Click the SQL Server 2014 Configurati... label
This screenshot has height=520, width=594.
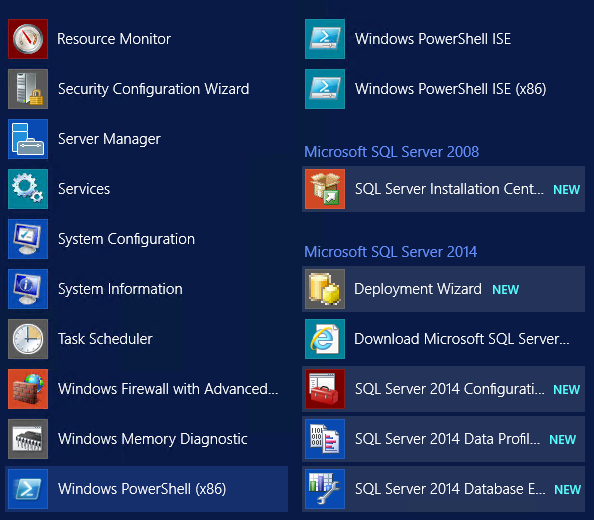pos(450,389)
